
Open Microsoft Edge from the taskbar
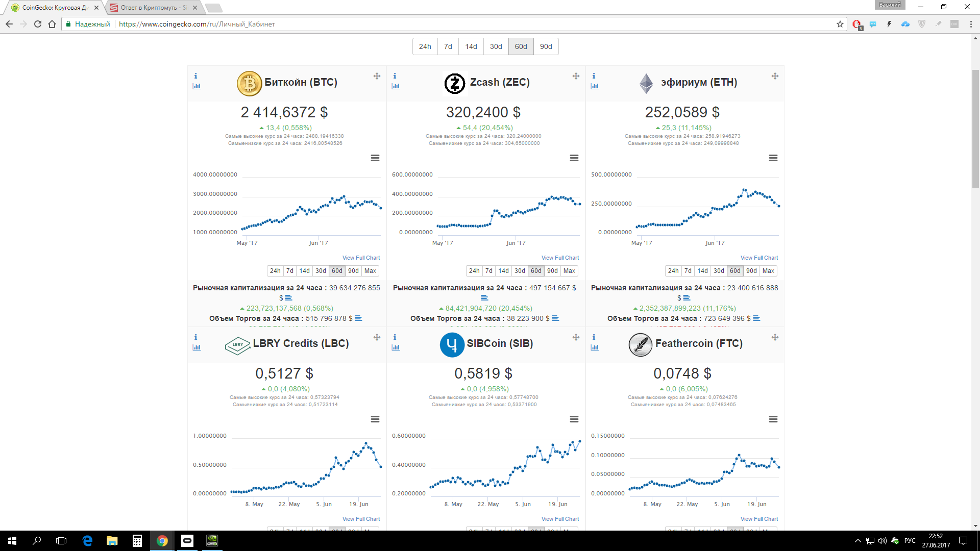click(x=87, y=541)
